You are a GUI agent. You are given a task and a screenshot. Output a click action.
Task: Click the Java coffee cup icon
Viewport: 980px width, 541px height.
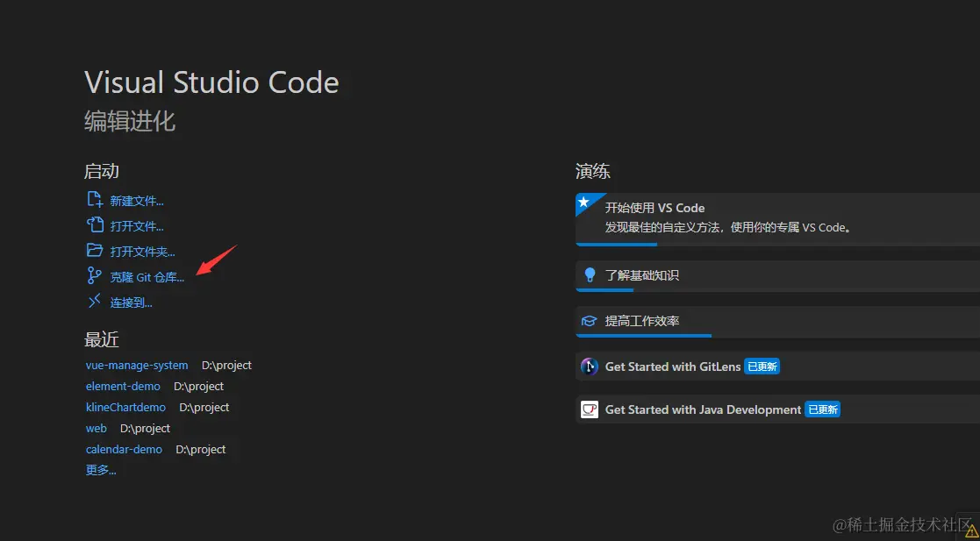tap(590, 409)
